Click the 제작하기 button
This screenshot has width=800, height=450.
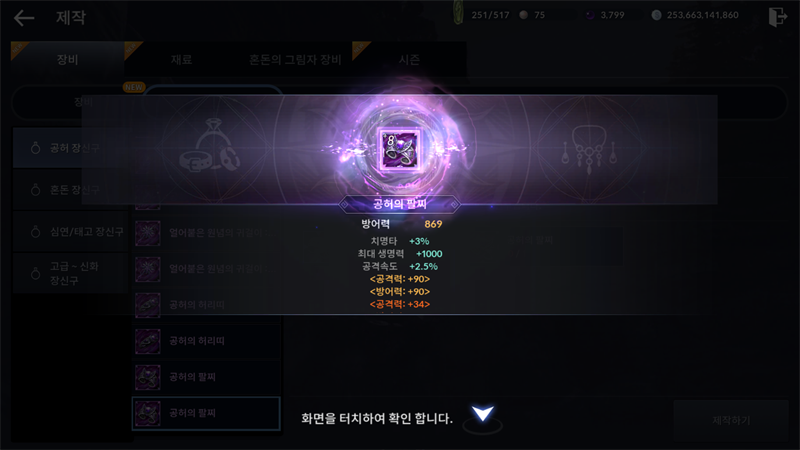point(731,420)
